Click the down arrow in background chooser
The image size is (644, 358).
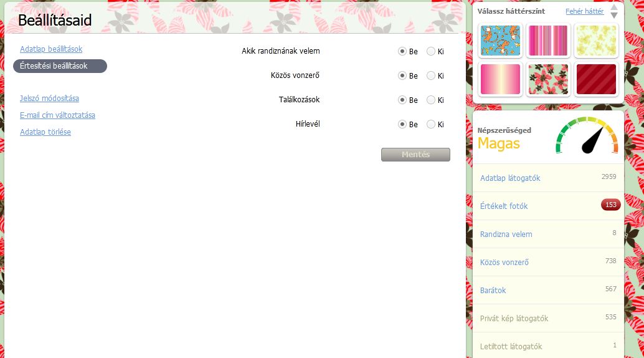point(614,16)
